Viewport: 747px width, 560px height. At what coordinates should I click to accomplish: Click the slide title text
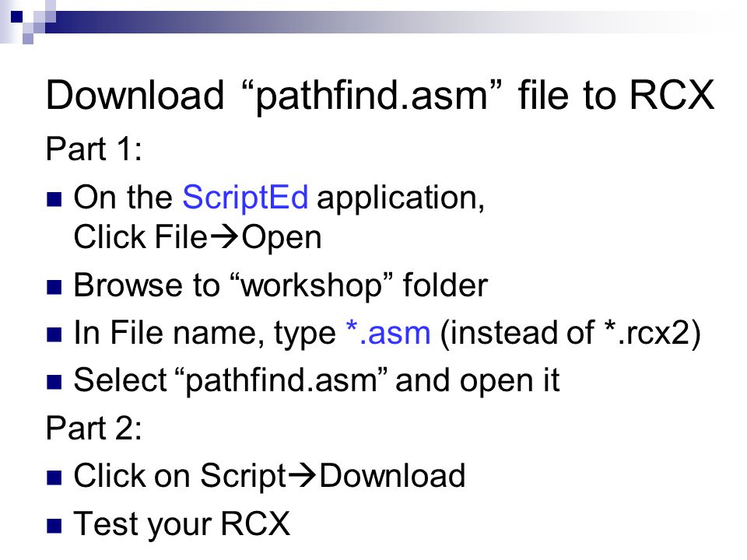tap(380, 96)
